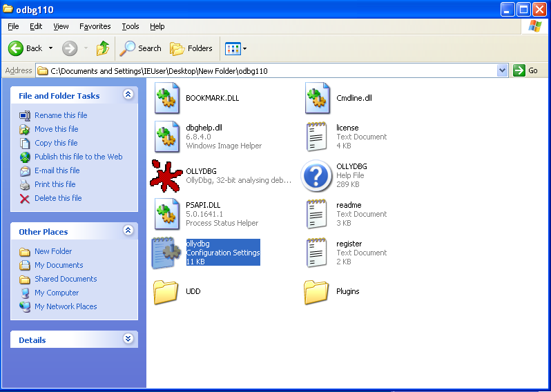The image size is (551, 392).
Task: Toggle the Folders pane
Action: click(x=191, y=48)
